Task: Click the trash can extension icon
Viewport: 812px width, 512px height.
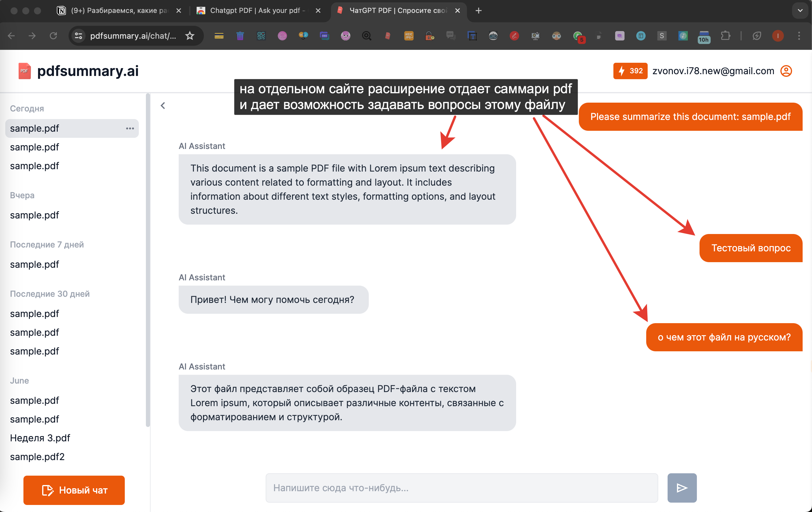Action: tap(240, 36)
